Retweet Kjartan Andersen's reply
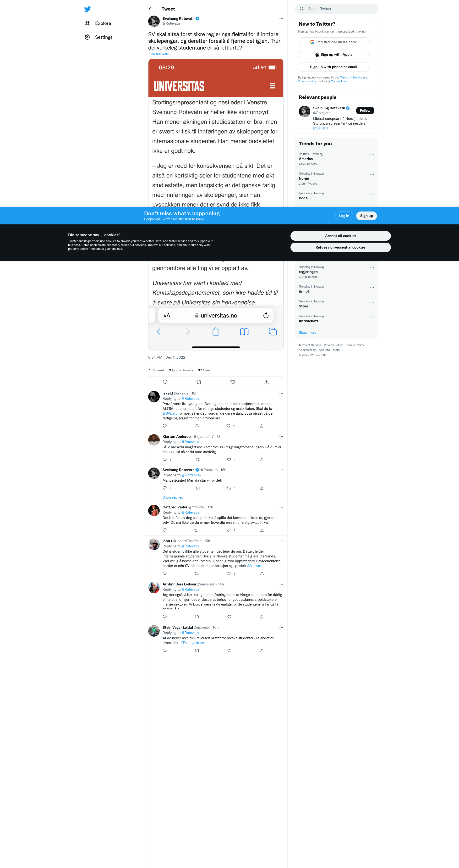Image resolution: width=459 pixels, height=868 pixels. coord(198,460)
